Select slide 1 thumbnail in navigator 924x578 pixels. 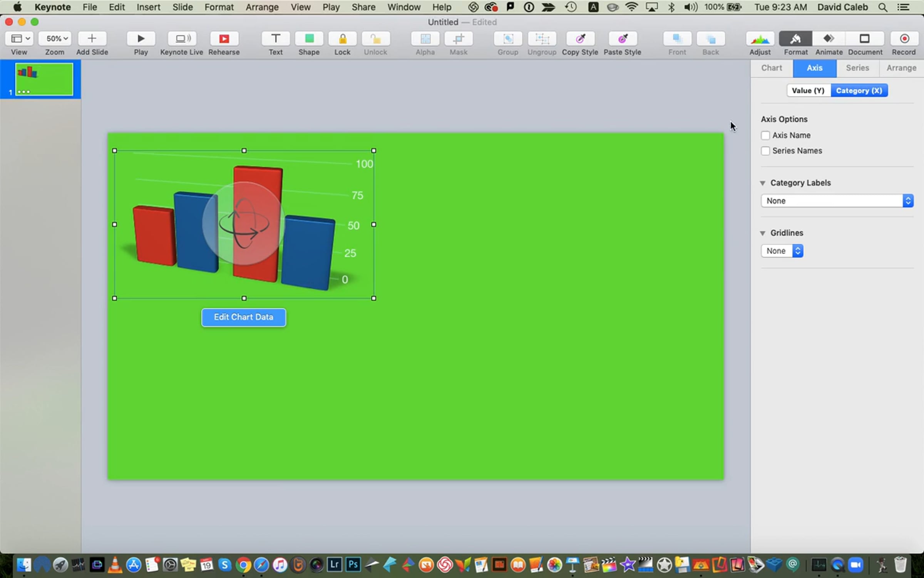(44, 79)
